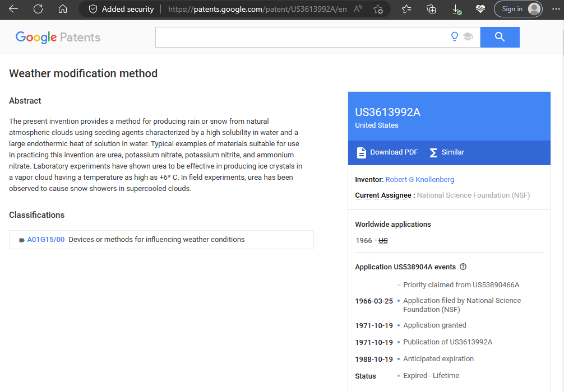
Task: Select the US3613992A patent number heading
Action: pos(387,112)
